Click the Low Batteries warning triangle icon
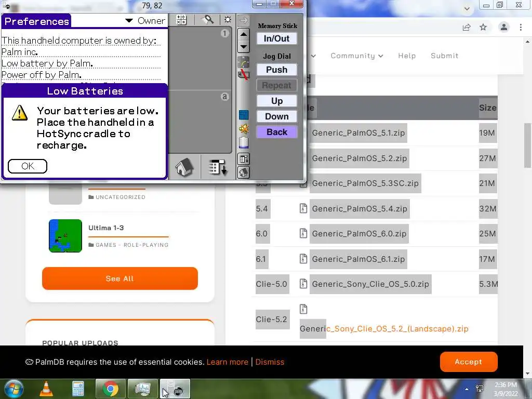 coord(20,113)
